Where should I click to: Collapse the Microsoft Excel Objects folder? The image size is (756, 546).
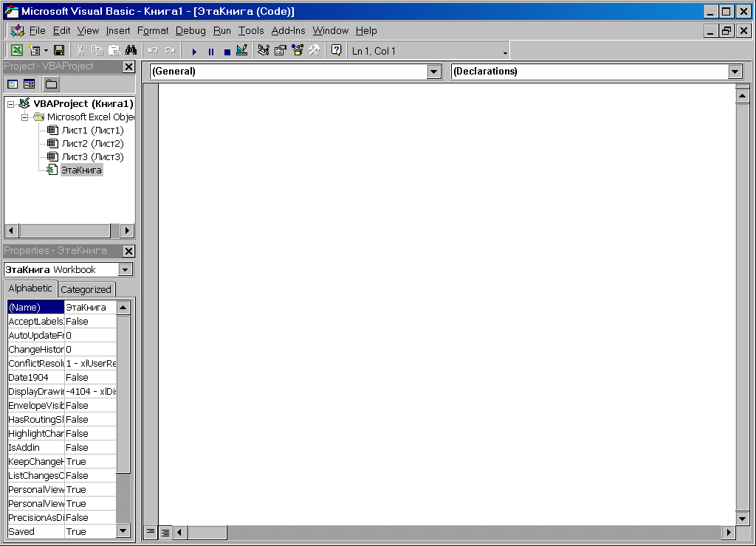(24, 117)
